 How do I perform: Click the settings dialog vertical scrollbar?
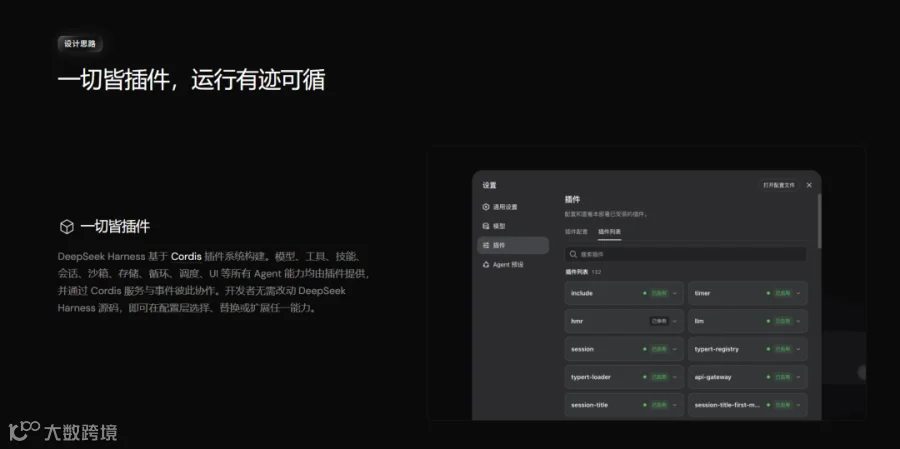tap(819, 220)
